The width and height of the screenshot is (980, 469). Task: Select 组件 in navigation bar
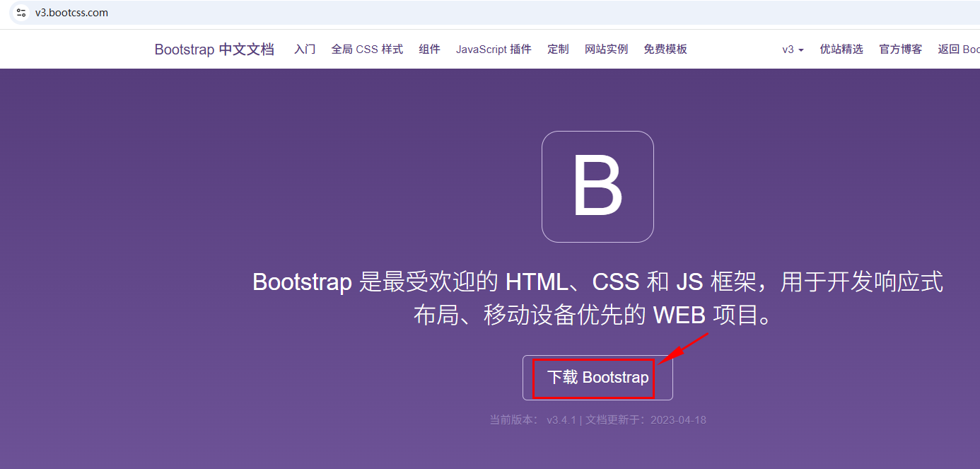tap(429, 50)
